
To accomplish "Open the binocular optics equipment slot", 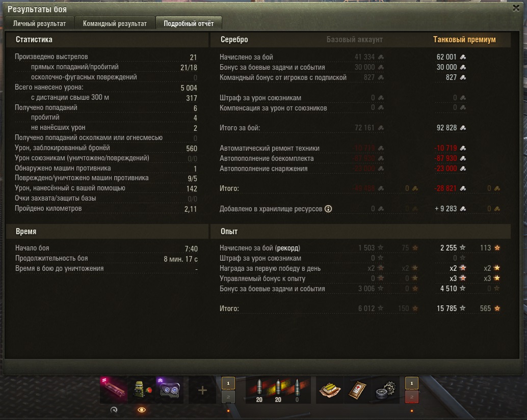I will pos(169,390).
